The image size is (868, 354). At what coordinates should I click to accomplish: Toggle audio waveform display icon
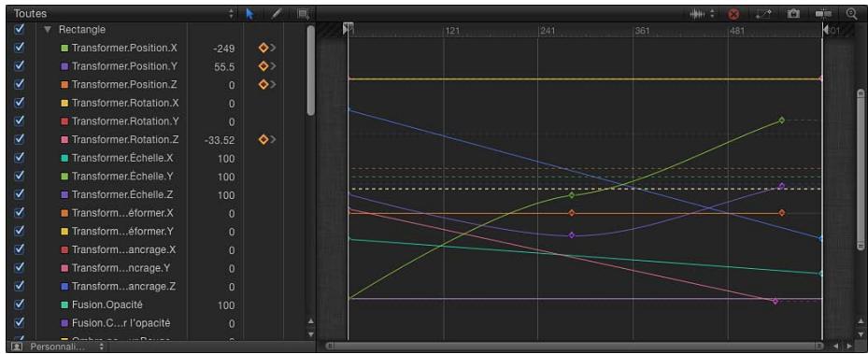click(698, 14)
